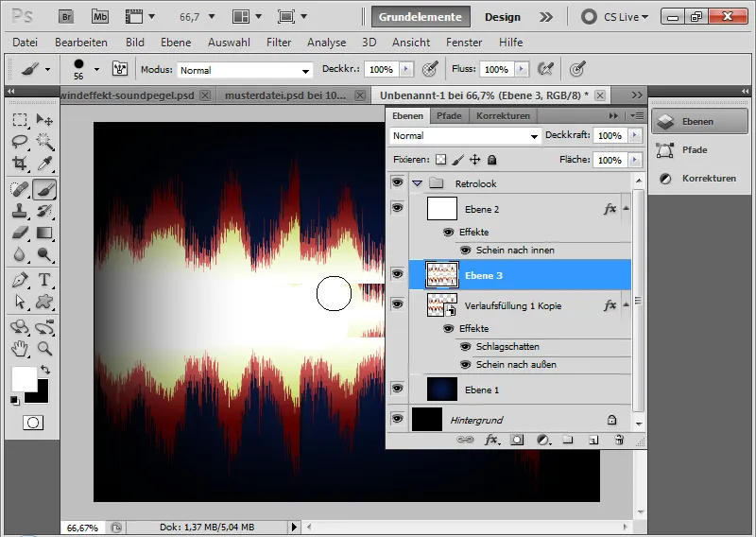The image size is (756, 537).
Task: Open the Filter menu
Action: 279,43
